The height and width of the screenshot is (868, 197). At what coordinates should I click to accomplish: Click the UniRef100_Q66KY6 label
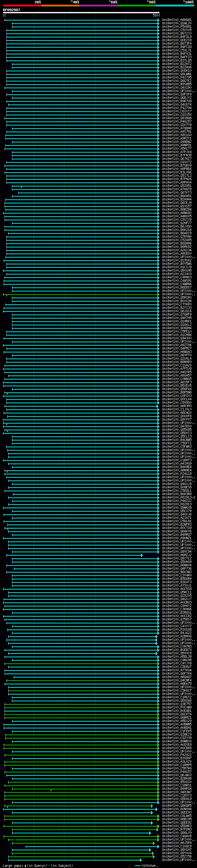pos(176,531)
